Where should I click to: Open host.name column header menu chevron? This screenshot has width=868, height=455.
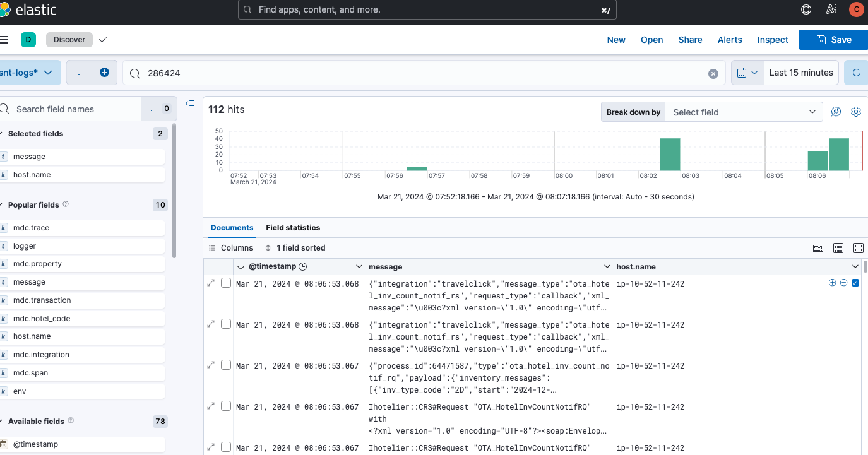pos(855,266)
